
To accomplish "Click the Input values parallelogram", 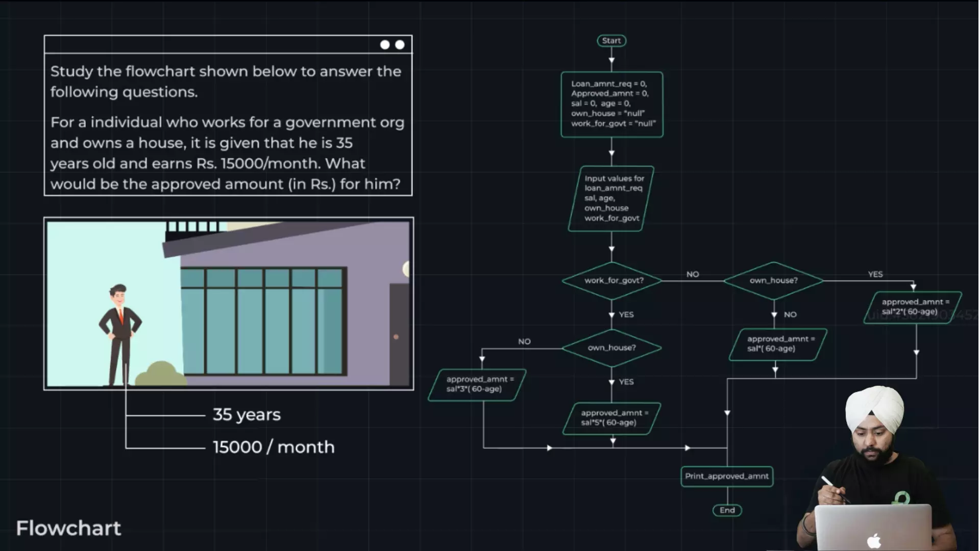I will [x=611, y=198].
